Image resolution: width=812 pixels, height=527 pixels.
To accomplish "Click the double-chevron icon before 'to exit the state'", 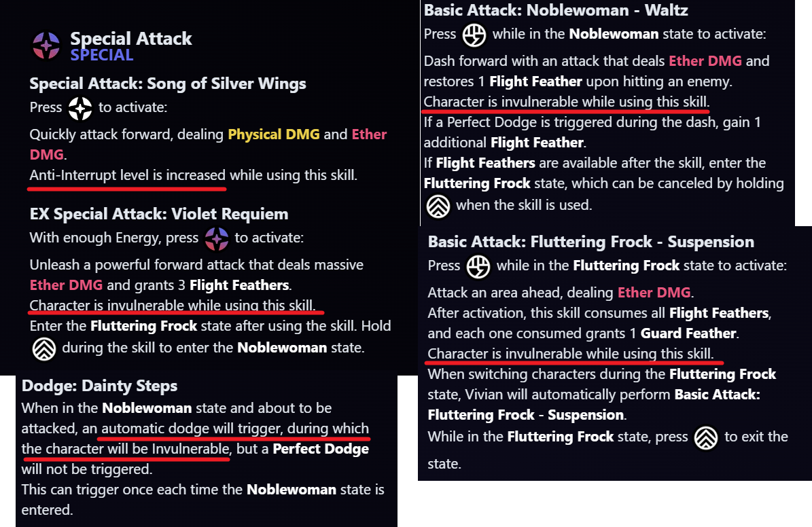I will (x=706, y=437).
